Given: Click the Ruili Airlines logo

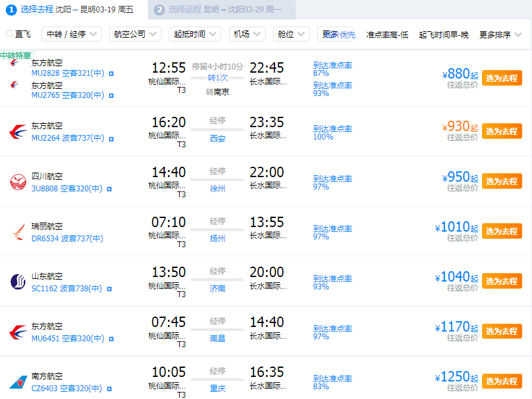Looking at the screenshot, I should click(19, 232).
